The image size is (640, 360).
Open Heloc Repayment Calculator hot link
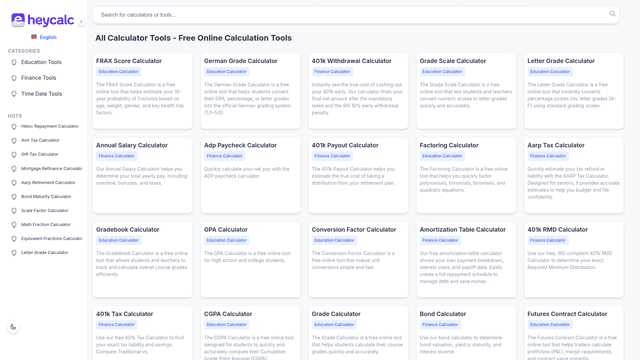click(50, 126)
